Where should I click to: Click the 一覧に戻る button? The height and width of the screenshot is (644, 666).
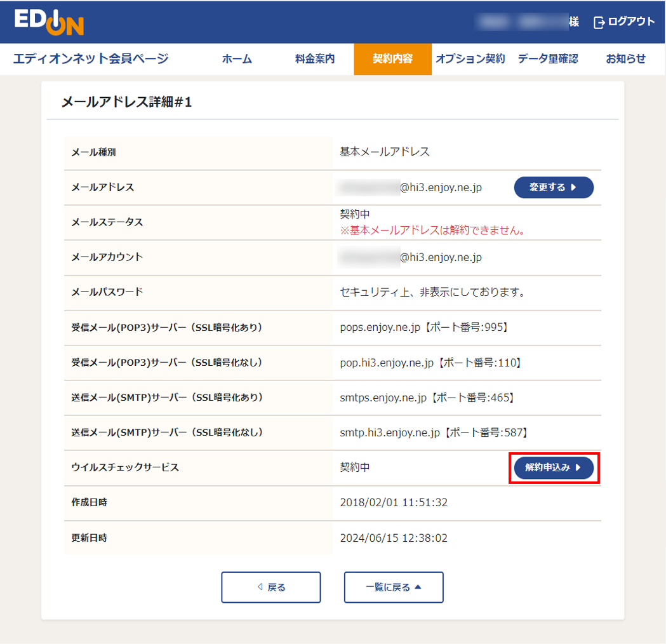pos(394,587)
